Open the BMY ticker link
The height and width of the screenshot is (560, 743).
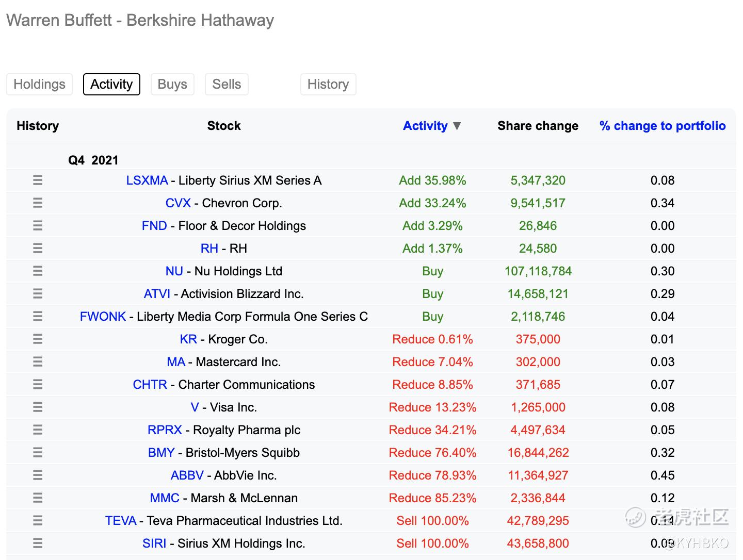click(161, 453)
